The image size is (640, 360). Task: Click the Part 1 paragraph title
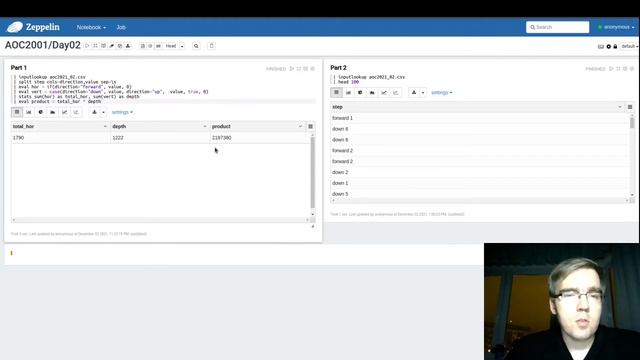click(x=19, y=68)
